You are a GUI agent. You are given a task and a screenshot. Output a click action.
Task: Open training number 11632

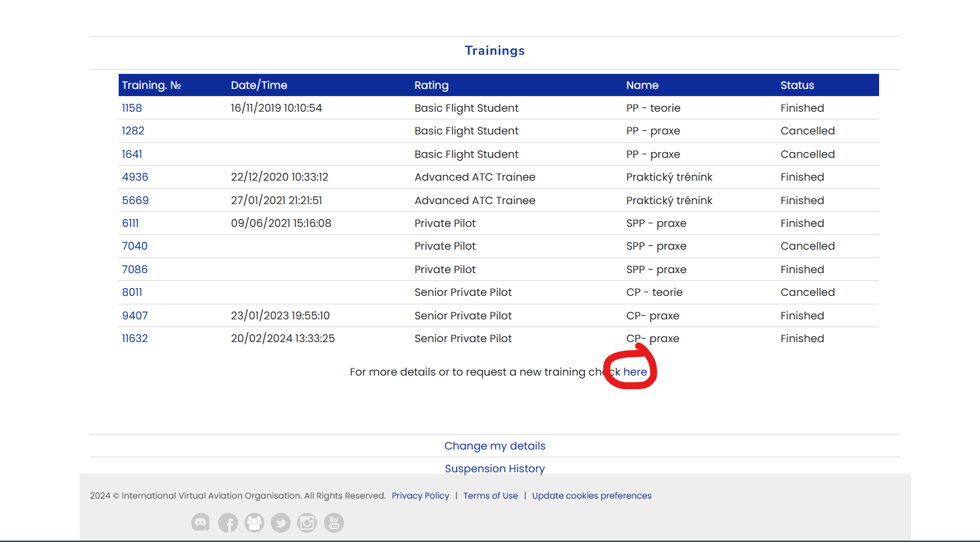coord(134,339)
